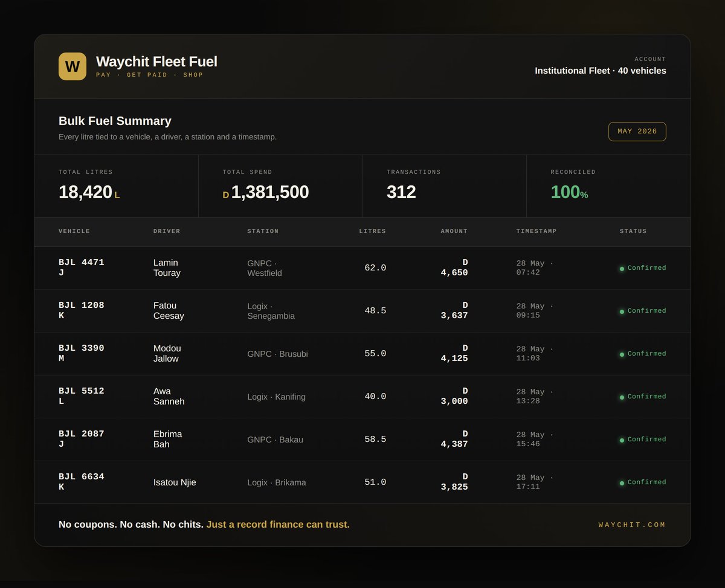Click the 62.0 litres cell
This screenshot has height=588, width=725.
pyautogui.click(x=375, y=267)
